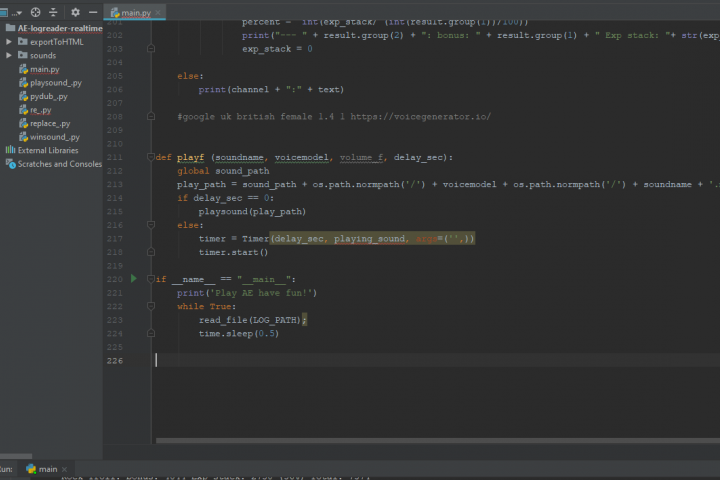This screenshot has width=720, height=480.
Task: Click fold end marker at line 218
Action: click(x=151, y=252)
